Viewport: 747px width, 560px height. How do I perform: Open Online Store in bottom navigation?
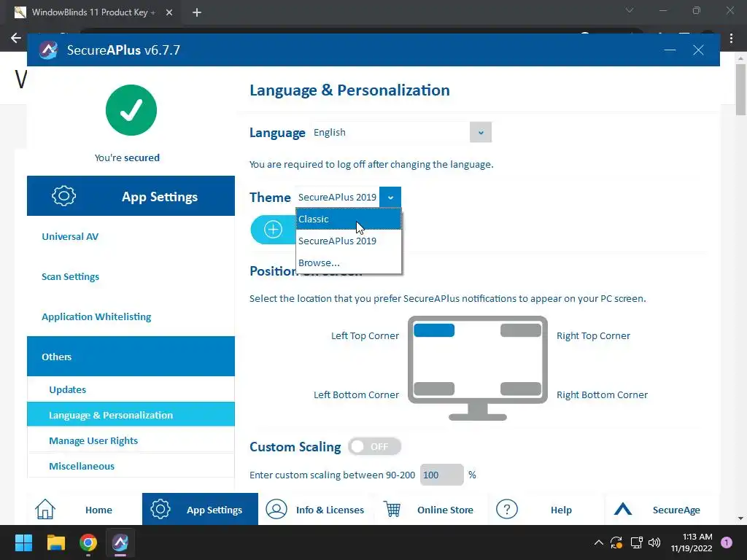pyautogui.click(x=430, y=509)
